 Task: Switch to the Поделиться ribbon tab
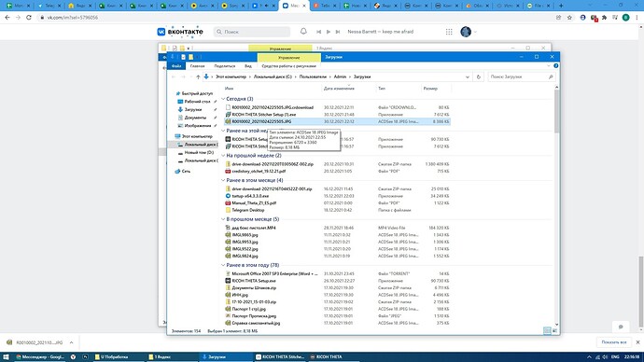[225, 65]
